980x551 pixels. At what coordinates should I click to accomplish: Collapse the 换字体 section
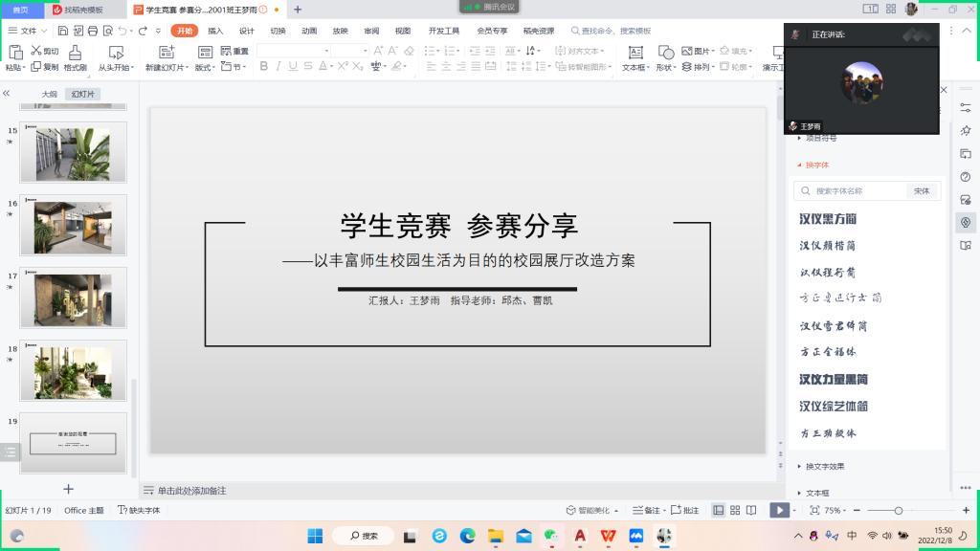pos(816,165)
